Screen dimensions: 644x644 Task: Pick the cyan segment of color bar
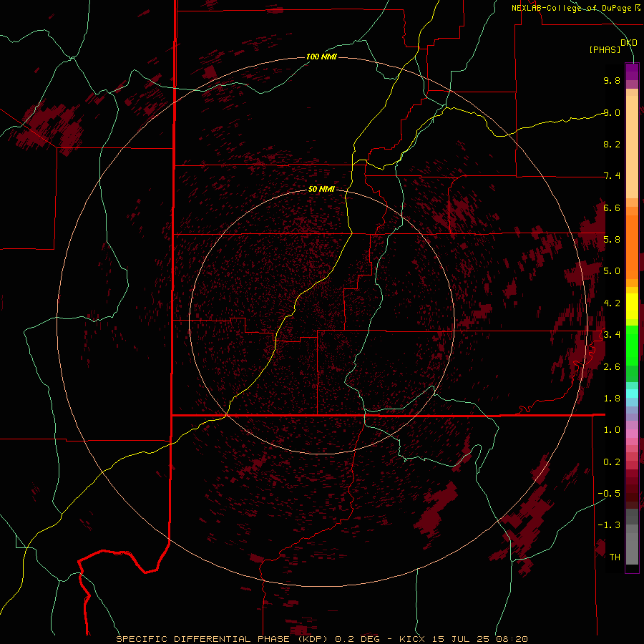pyautogui.click(x=632, y=394)
